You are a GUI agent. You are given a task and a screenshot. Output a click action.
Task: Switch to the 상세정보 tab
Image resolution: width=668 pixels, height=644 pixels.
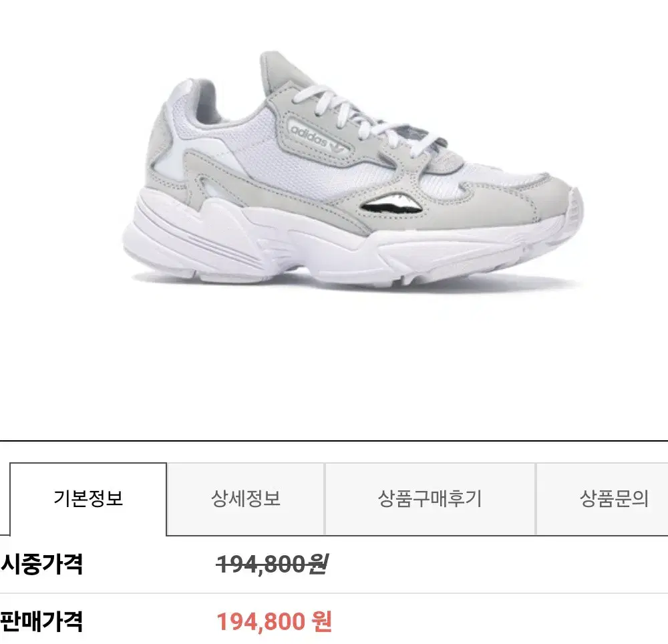pos(246,499)
